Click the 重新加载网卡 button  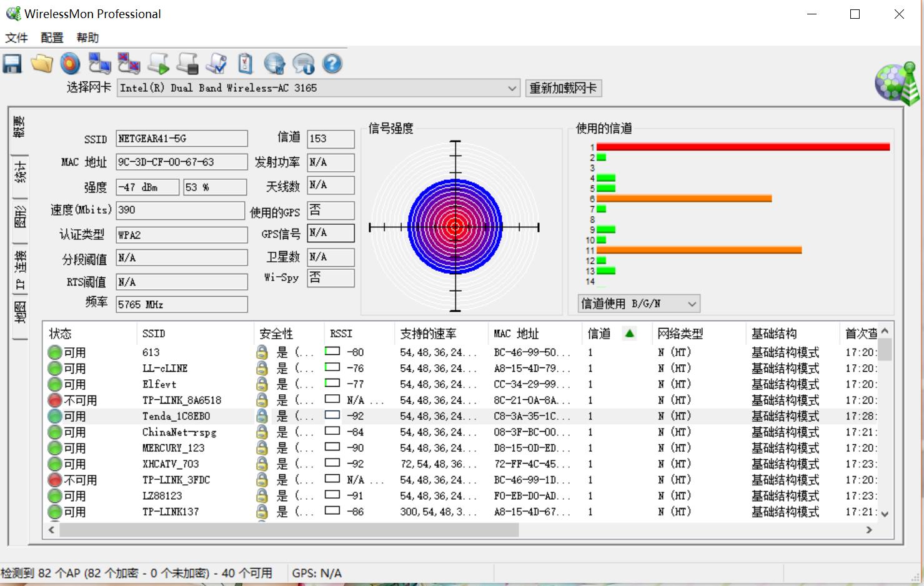click(x=562, y=87)
